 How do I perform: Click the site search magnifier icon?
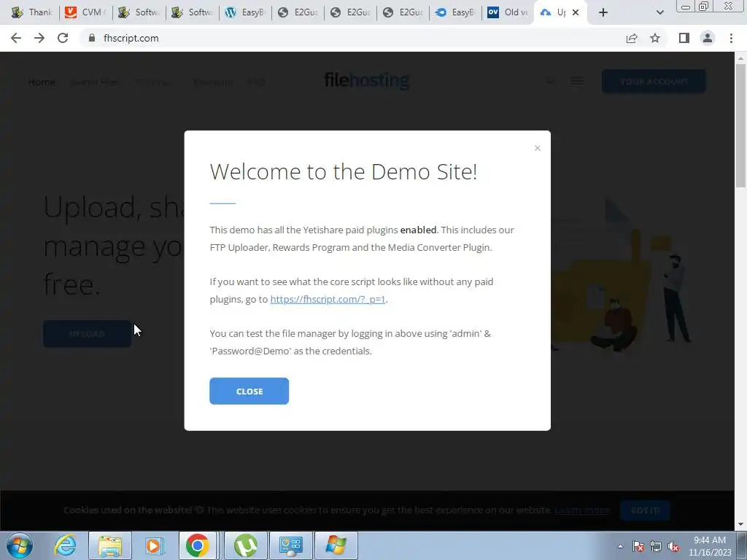coord(550,81)
